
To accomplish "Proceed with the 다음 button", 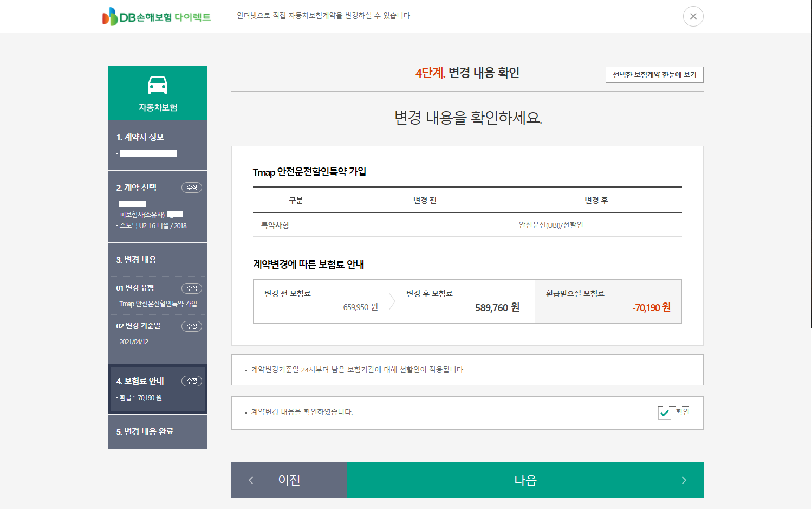I will (x=525, y=480).
